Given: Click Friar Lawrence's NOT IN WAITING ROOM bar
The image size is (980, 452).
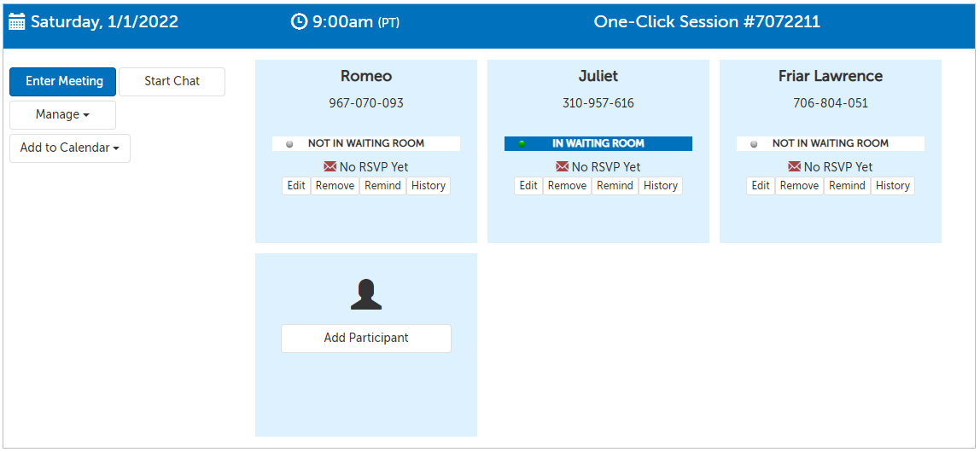Looking at the screenshot, I should 831,144.
